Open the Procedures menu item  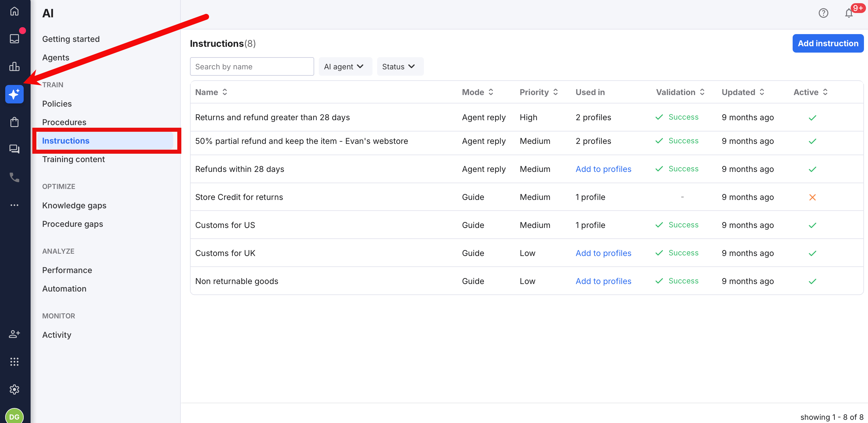(x=64, y=122)
